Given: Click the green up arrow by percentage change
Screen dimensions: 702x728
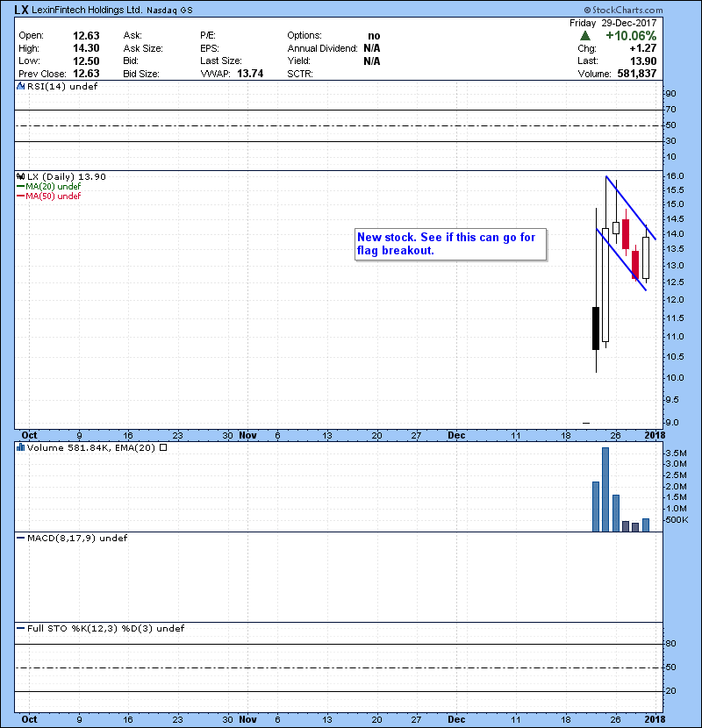Looking at the screenshot, I should click(x=585, y=35).
